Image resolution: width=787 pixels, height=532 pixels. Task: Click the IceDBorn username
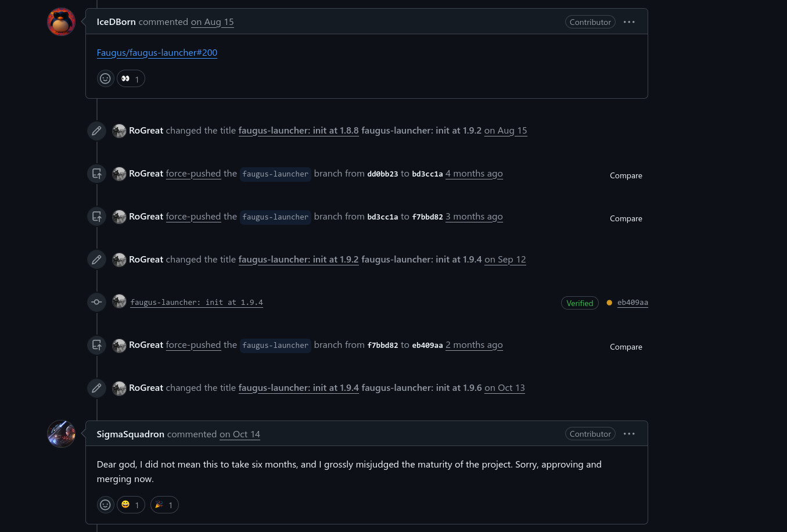116,22
